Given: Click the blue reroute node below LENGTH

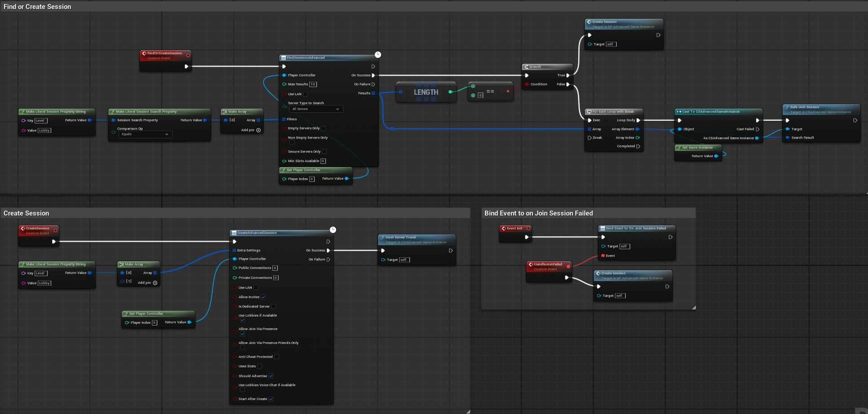Looking at the screenshot, I should [392, 129].
